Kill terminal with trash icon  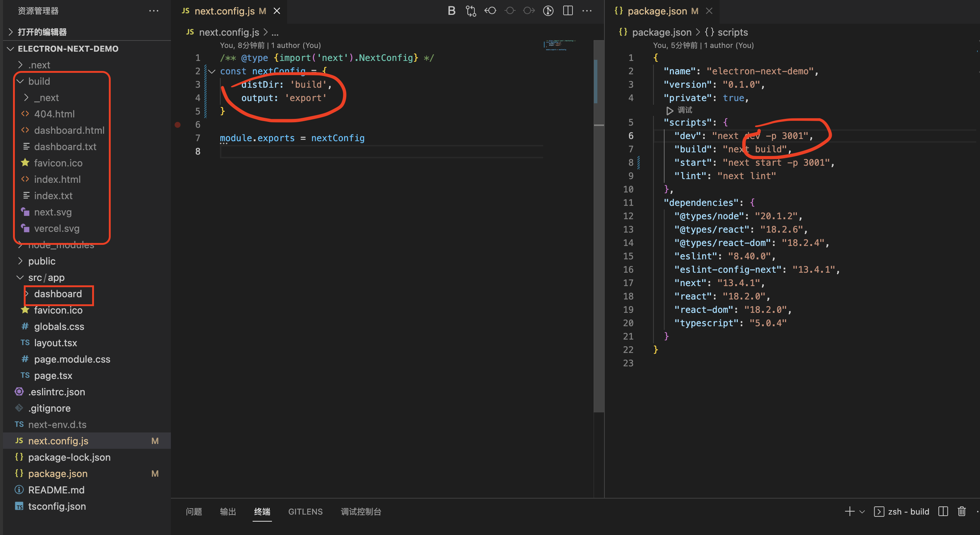click(x=962, y=512)
